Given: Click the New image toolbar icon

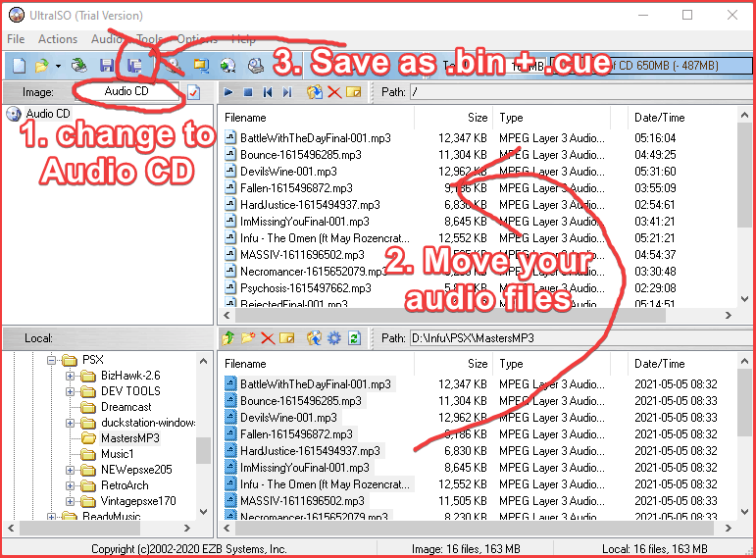Looking at the screenshot, I should [20, 65].
